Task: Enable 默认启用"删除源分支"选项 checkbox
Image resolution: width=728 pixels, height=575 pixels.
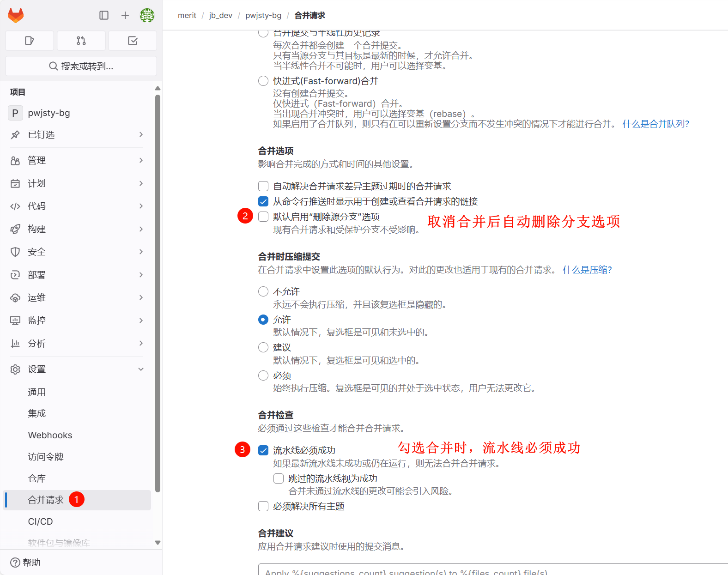Action: click(x=263, y=217)
